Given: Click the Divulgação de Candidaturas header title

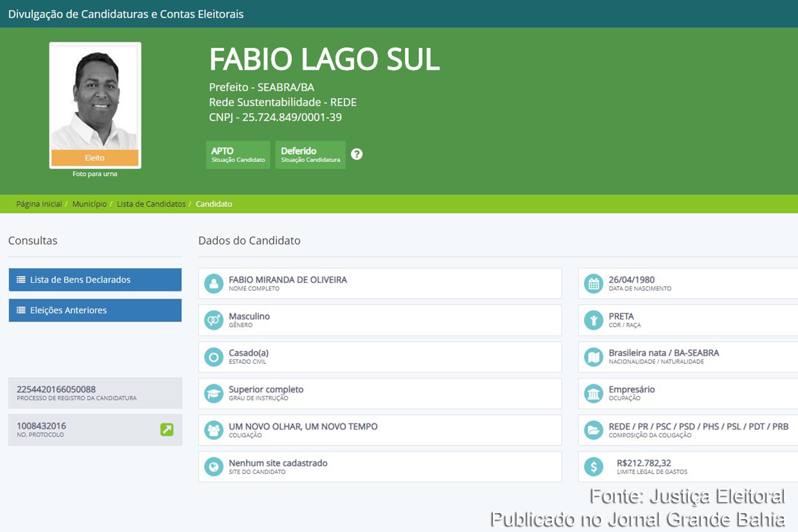Looking at the screenshot, I should (126, 14).
